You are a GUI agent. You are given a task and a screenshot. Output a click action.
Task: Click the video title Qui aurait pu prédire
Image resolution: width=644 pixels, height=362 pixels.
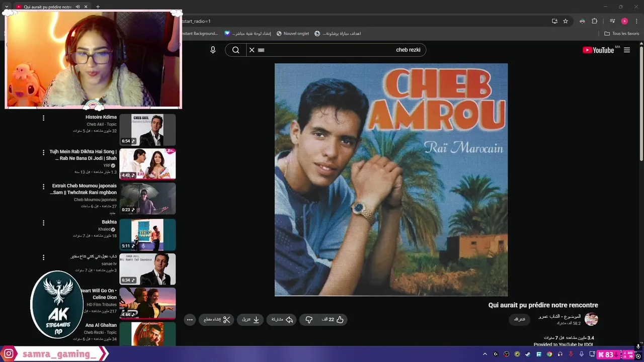543,305
